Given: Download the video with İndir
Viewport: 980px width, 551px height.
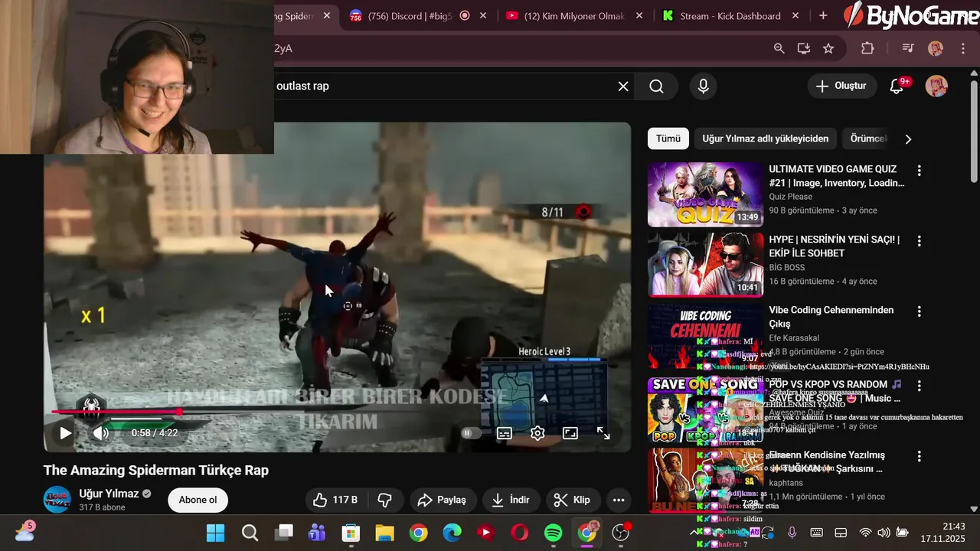Looking at the screenshot, I should click(x=511, y=500).
